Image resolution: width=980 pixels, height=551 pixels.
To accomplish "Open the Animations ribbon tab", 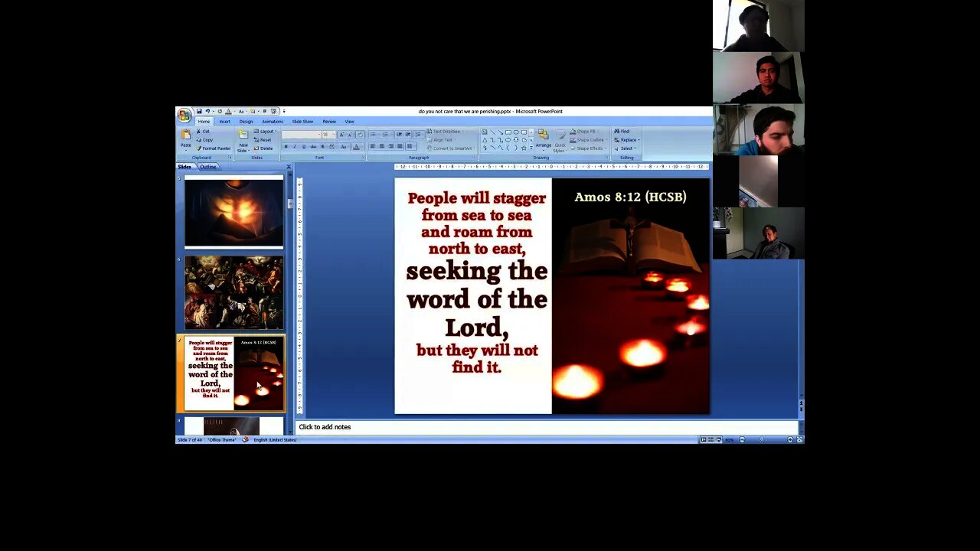I will (273, 122).
